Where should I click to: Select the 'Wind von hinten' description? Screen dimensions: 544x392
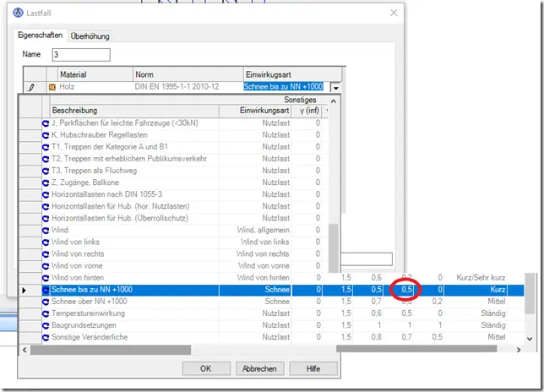78,278
